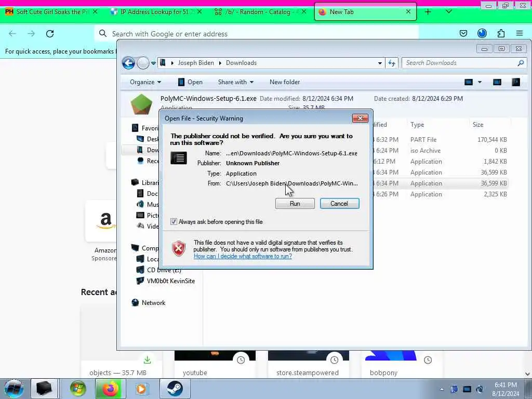Select the 2,325 KB Application row

pyautogui.click(x=440, y=194)
